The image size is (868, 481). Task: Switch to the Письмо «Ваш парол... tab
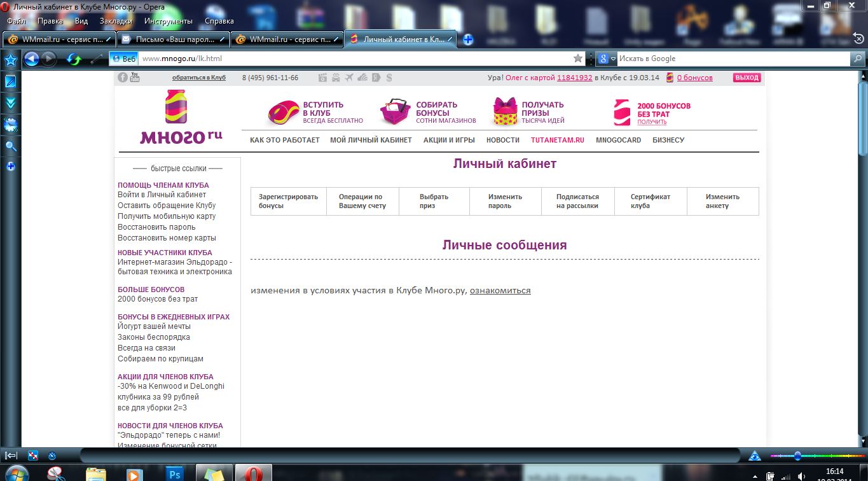click(174, 39)
